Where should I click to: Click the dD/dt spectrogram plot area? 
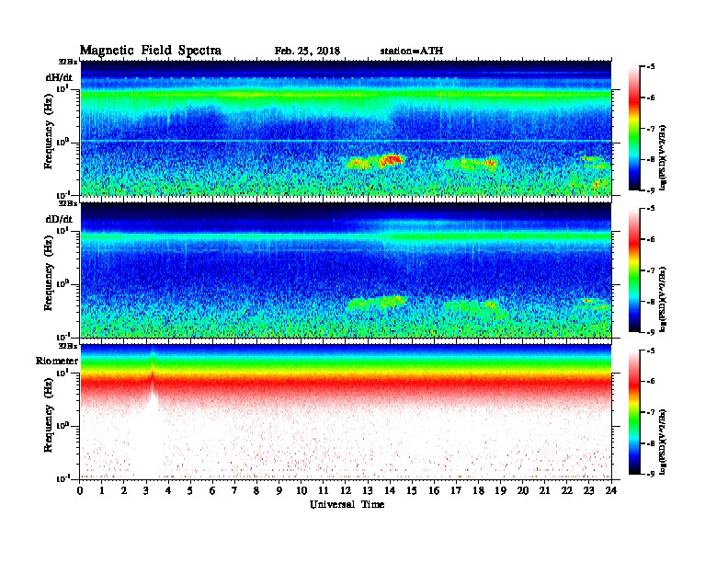click(x=346, y=270)
